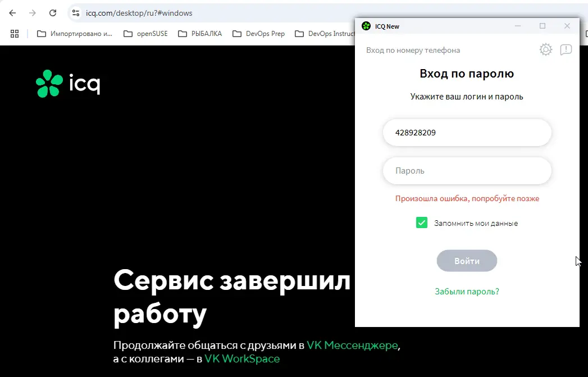Click the 'Пароль' password field

tap(467, 171)
